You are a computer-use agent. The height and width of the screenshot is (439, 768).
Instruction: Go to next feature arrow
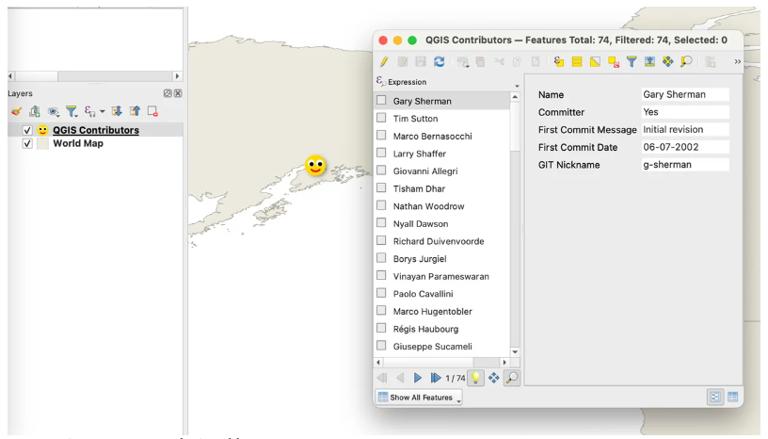point(417,378)
